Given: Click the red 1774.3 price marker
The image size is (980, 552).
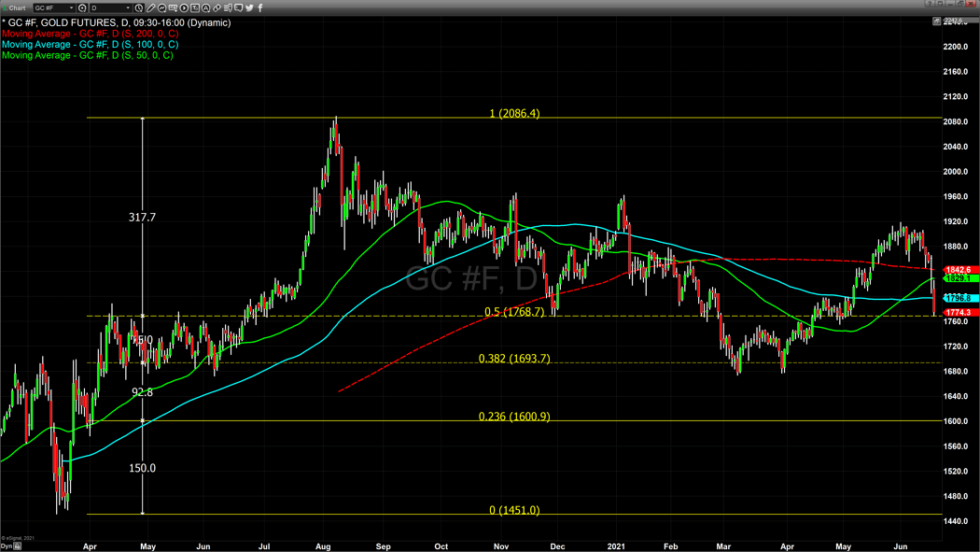Looking at the screenshot, I should click(x=959, y=312).
